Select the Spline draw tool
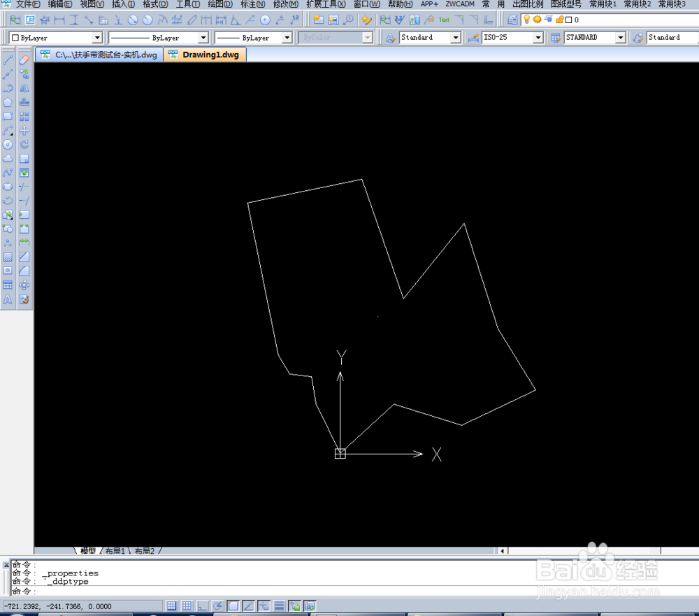Image resolution: width=699 pixels, height=616 pixels. 8,173
